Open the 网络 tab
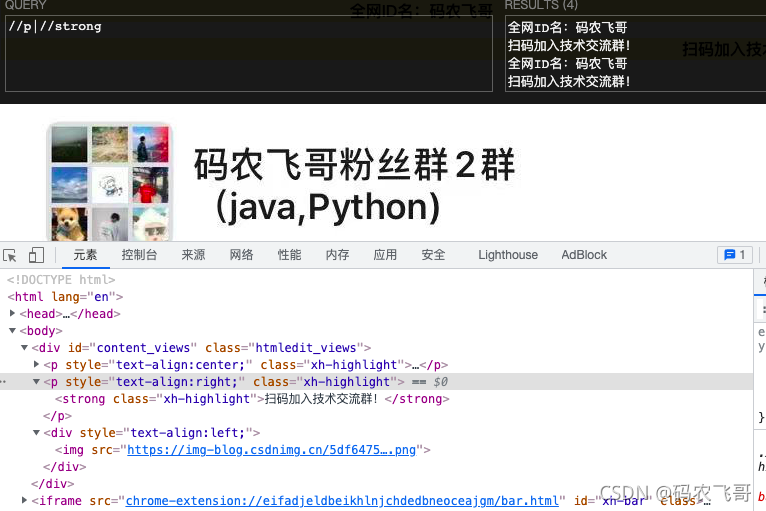Image resolution: width=766 pixels, height=511 pixels. [241, 255]
